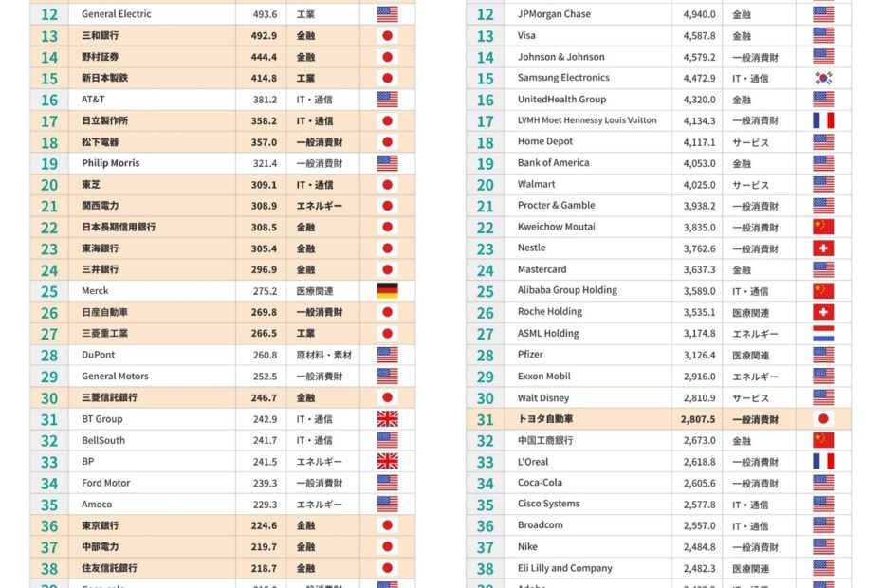Click the French flag in LVMH row
This screenshot has width=882, height=588.
point(823,120)
